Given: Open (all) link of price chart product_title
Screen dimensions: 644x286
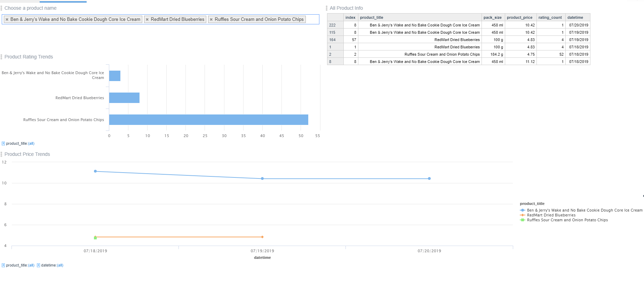Looking at the screenshot, I should [x=31, y=265].
